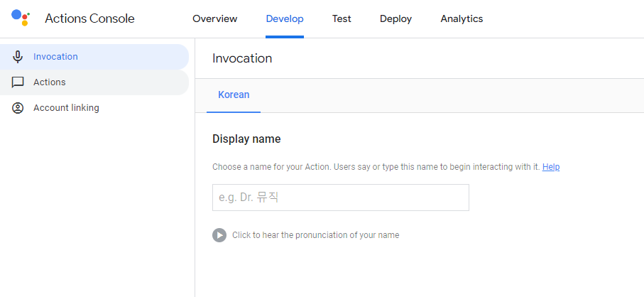Click the 'Choose a name for your Action' description
Screen dimensions: 644x297
click(376, 167)
